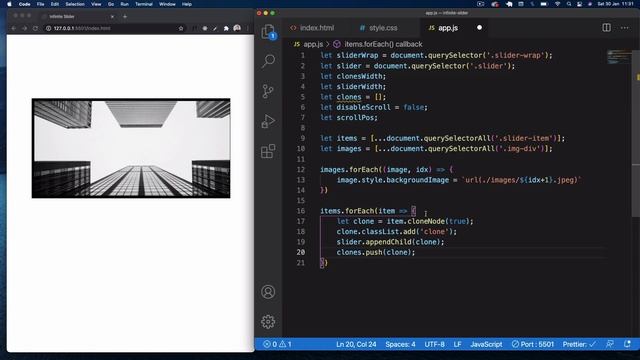The width and height of the screenshot is (640, 360).
Task: Split the editor to the right
Action: pos(607,28)
